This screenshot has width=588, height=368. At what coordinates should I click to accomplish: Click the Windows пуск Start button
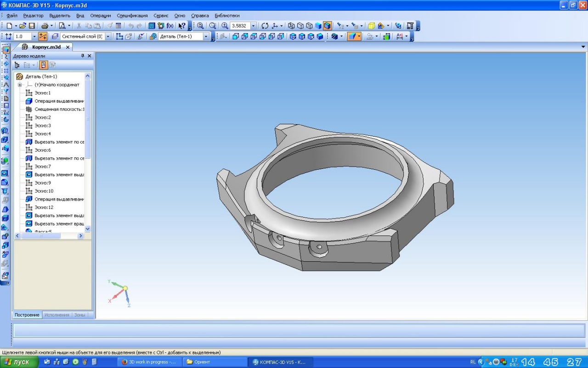17,362
